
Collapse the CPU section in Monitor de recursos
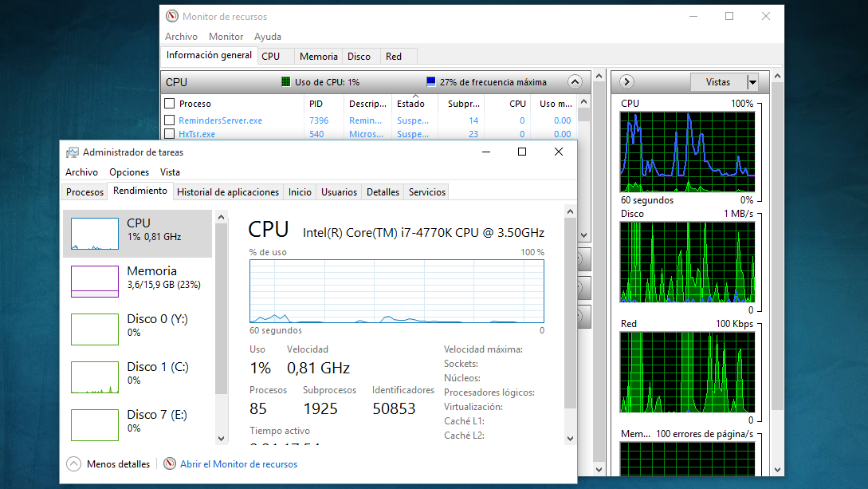click(x=575, y=81)
